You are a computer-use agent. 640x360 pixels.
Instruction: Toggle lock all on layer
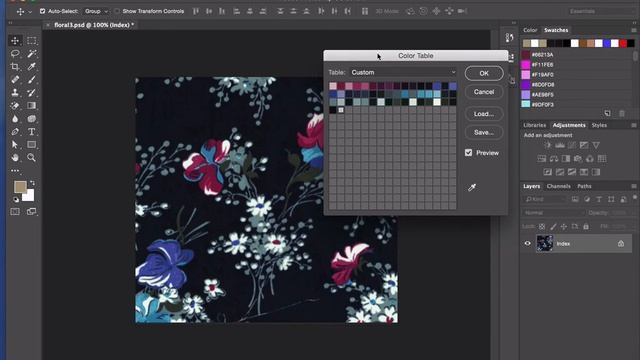[586, 226]
